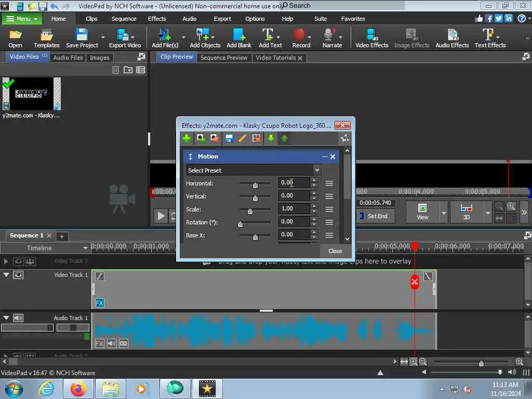Toggle Video Track 2 eye visibility

(x=18, y=261)
